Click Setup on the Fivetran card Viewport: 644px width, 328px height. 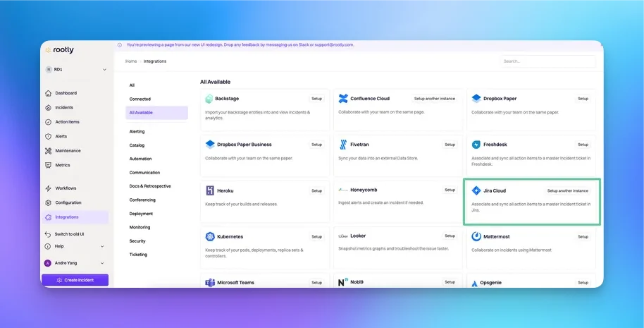tap(450, 145)
